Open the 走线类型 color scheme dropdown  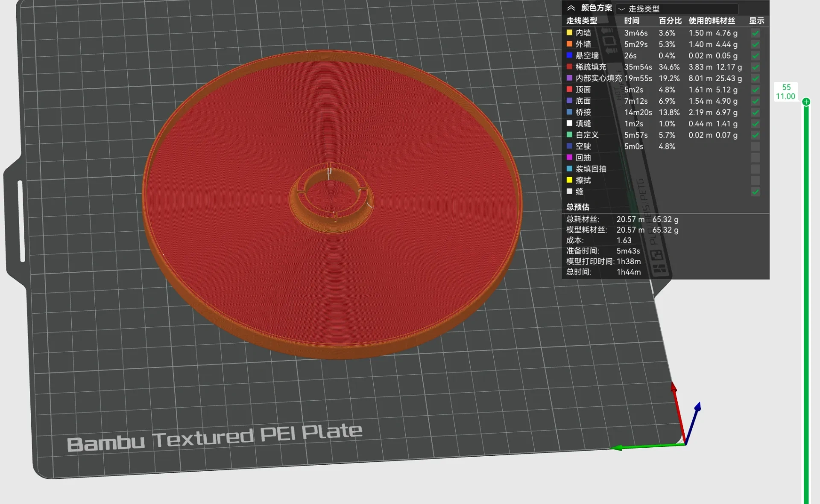[x=677, y=9]
